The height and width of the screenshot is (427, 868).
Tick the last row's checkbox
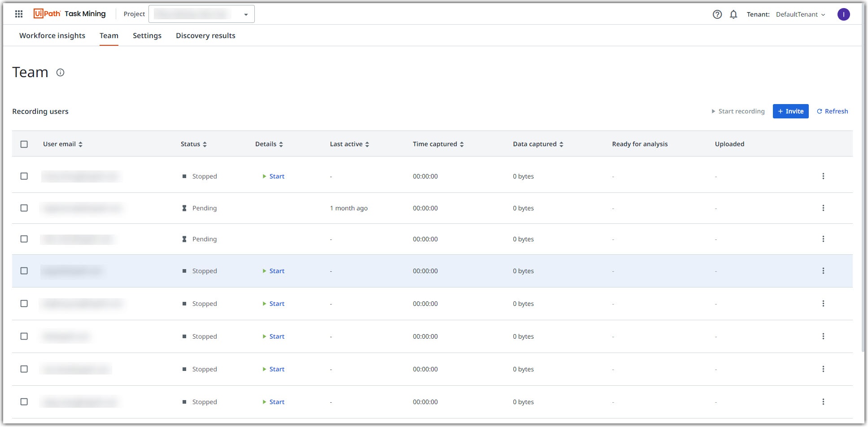pos(24,402)
